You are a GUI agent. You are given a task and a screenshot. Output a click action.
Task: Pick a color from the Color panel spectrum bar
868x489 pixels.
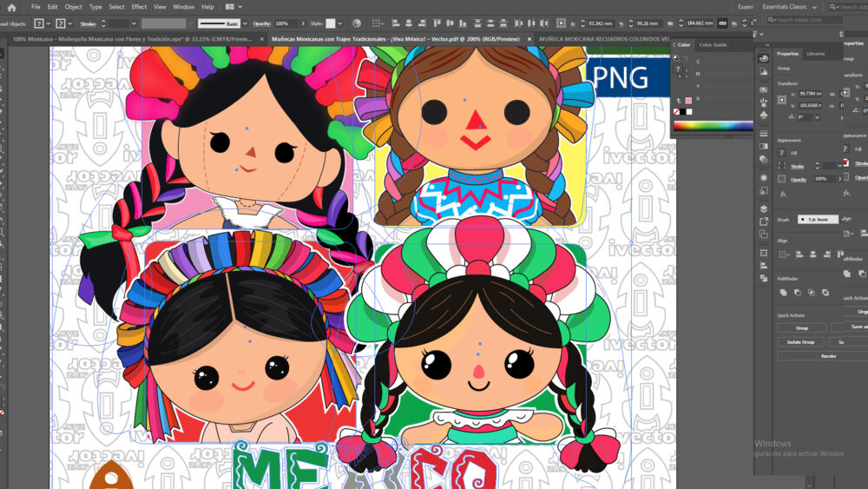coord(713,126)
